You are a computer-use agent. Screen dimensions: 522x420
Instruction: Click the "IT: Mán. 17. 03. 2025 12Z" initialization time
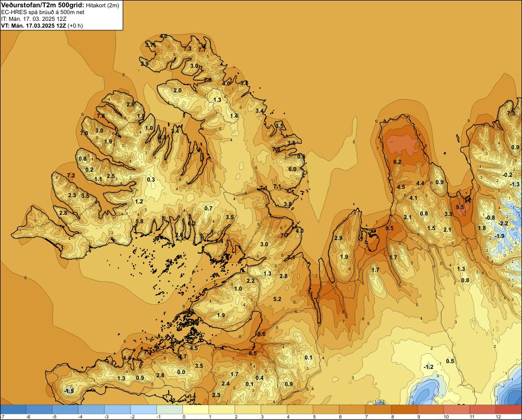(32, 19)
